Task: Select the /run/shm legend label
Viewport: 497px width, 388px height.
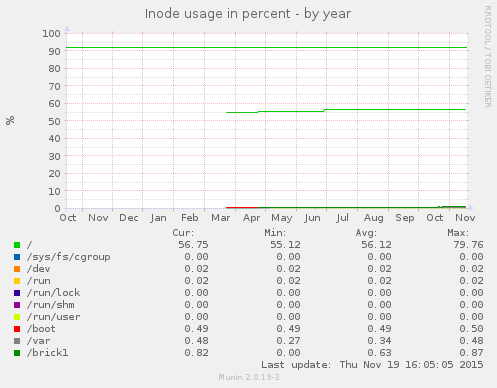Action: 51,305
